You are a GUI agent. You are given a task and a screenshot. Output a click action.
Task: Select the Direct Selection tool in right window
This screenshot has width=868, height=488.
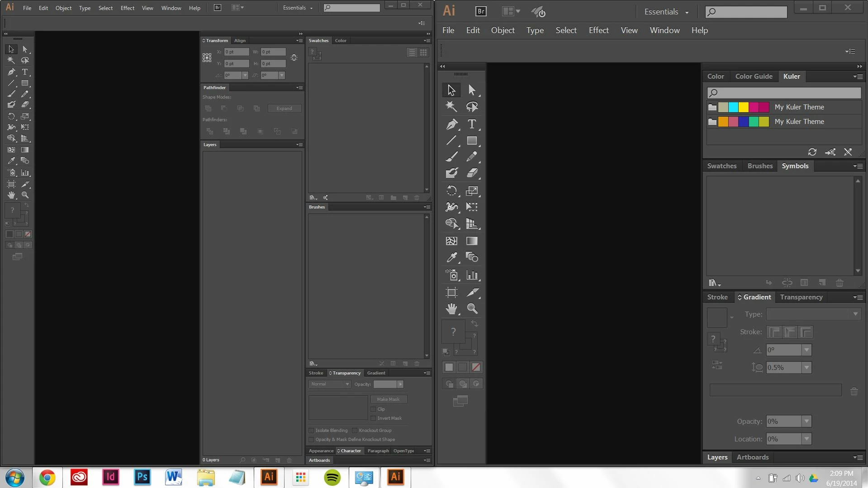click(472, 90)
